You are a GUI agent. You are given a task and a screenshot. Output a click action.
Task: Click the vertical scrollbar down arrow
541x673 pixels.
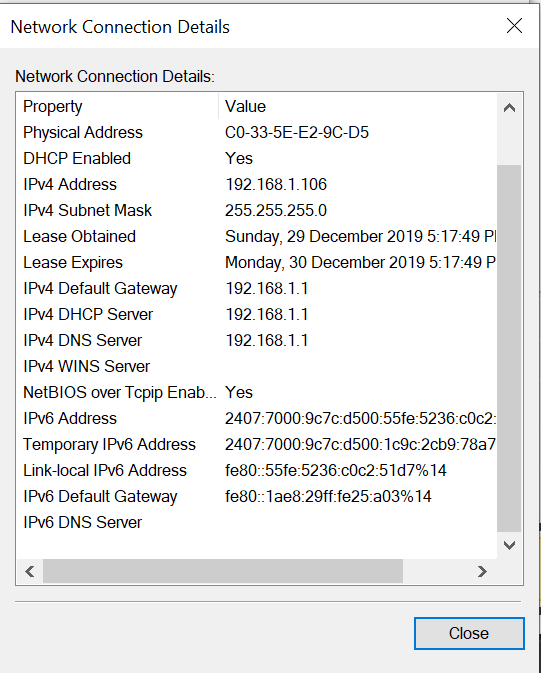(509, 545)
